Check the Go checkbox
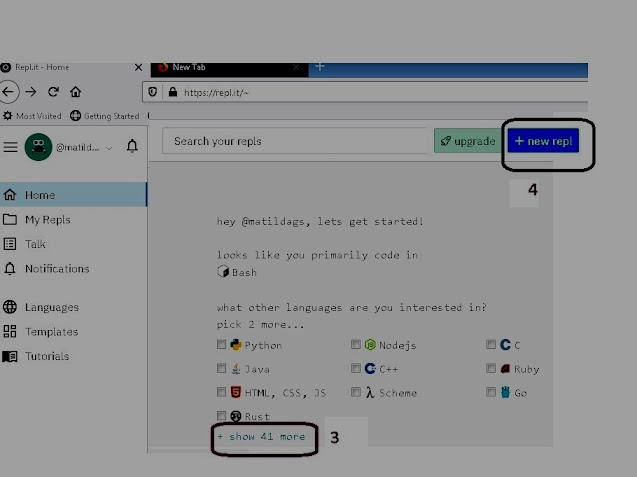Viewport: 637px width, 477px height. coord(491,392)
